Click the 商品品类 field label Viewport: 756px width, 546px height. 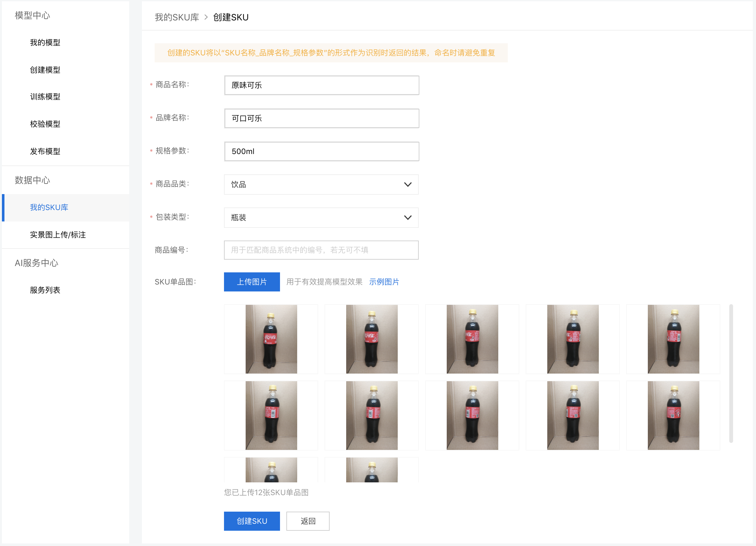172,184
